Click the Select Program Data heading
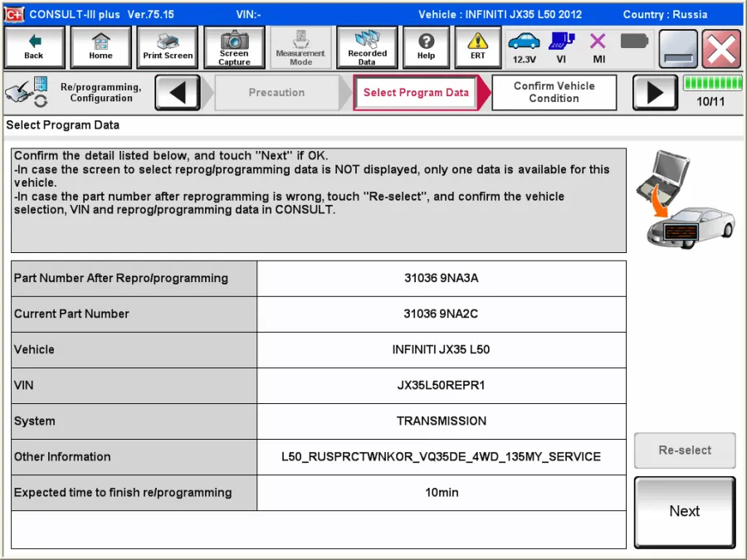Image resolution: width=747 pixels, height=560 pixels. click(62, 125)
